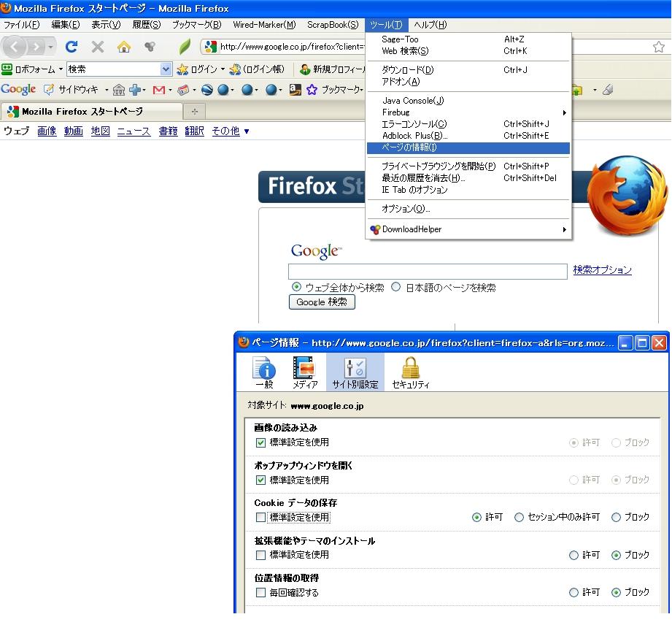Screen dimensions: 672x625
Task: Check 標準設定を使用 under 拡張機能やテーマのインストール
Action: (x=260, y=555)
